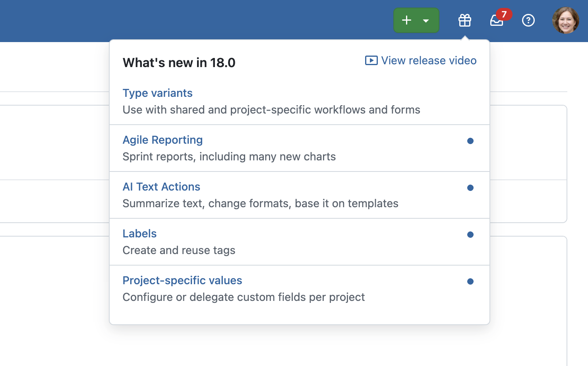This screenshot has width=588, height=366.
Task: Open the user profile avatar
Action: pos(566,20)
